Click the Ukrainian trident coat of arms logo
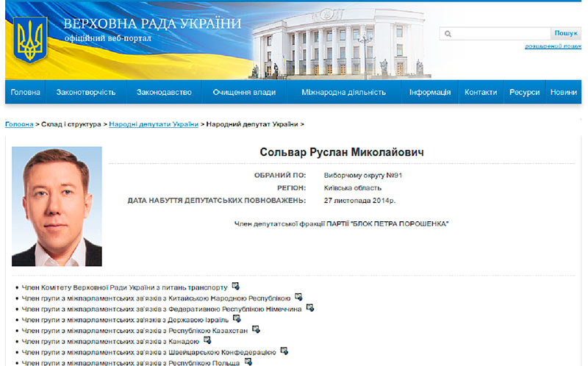Viewport: 588px width, 366px height. click(31, 40)
